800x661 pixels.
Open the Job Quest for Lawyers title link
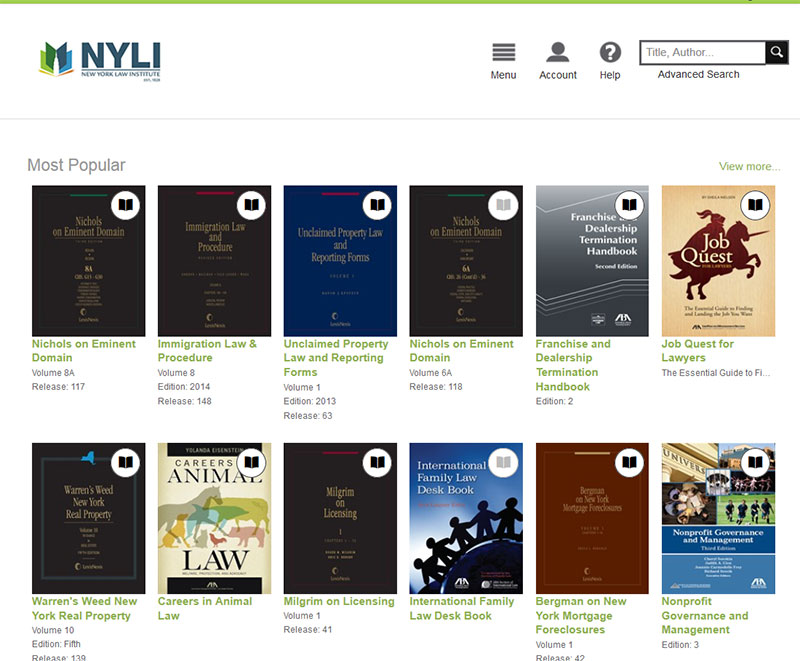coord(697,351)
